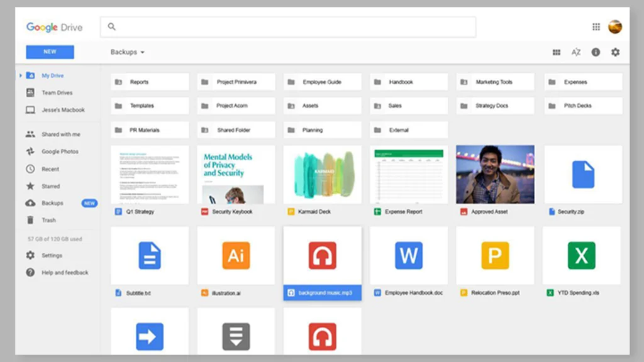Open the Google apps grid launcher
Screen dimensions: 644x362
pos(596,26)
